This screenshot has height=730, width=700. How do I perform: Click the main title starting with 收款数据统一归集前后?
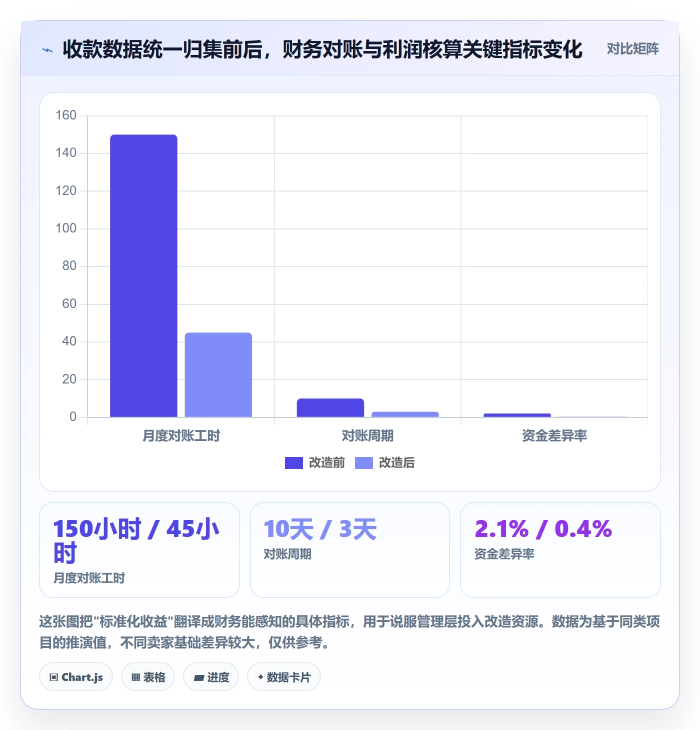pos(322,49)
